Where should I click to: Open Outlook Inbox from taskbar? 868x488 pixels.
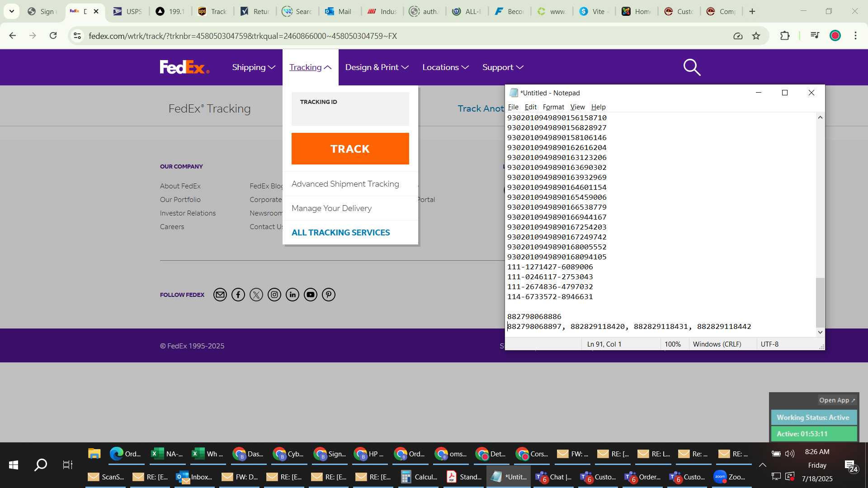pyautogui.click(x=194, y=477)
